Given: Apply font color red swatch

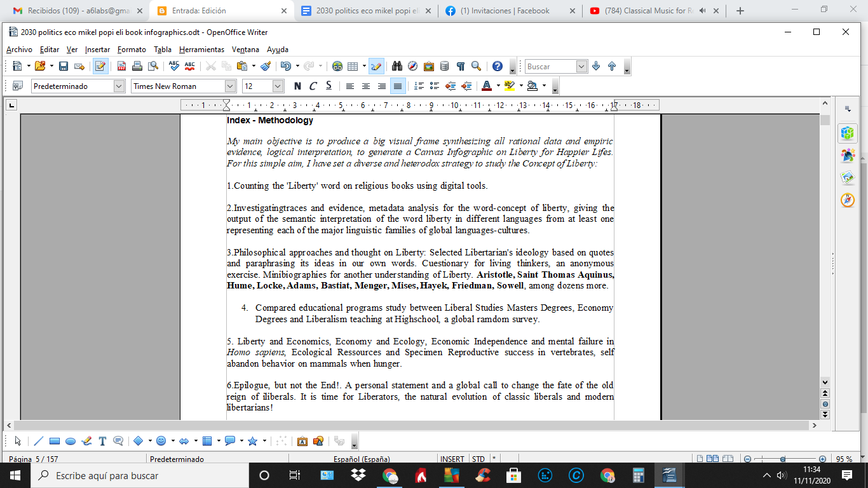Looking at the screenshot, I should (x=487, y=86).
